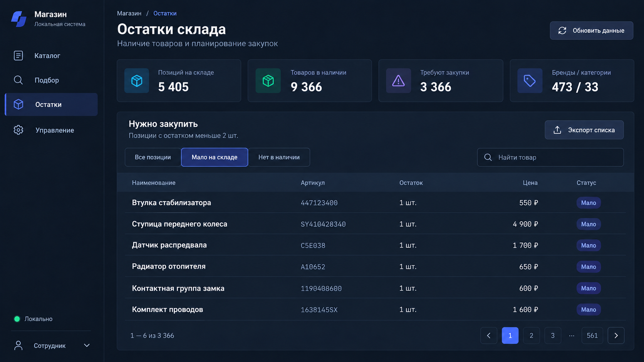
Task: Focus the Найти товар search field
Action: pos(550,157)
